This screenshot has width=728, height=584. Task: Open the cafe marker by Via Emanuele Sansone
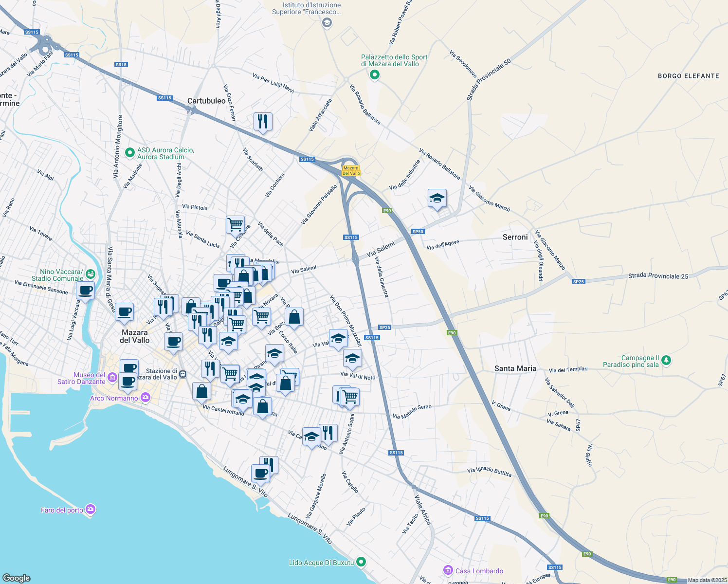86,291
